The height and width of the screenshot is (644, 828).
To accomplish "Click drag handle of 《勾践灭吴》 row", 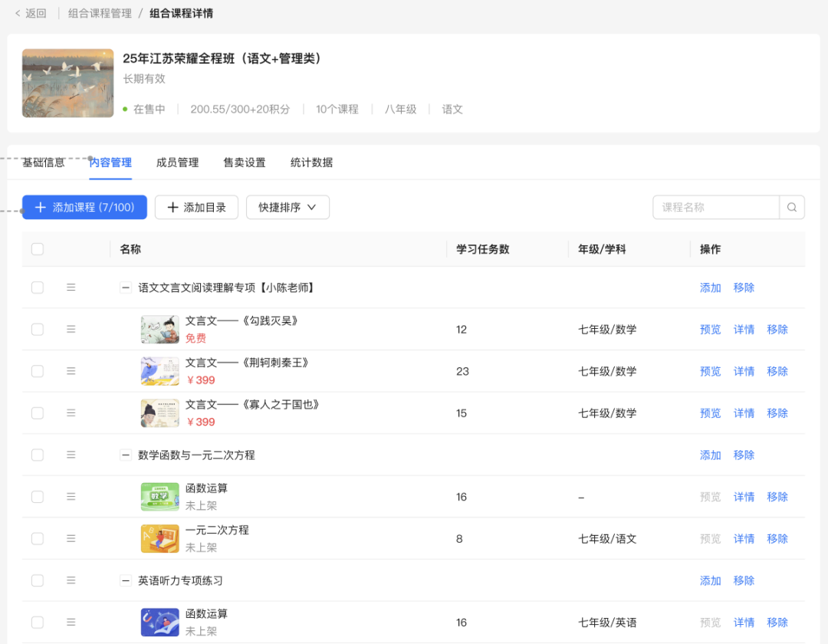I will point(71,330).
